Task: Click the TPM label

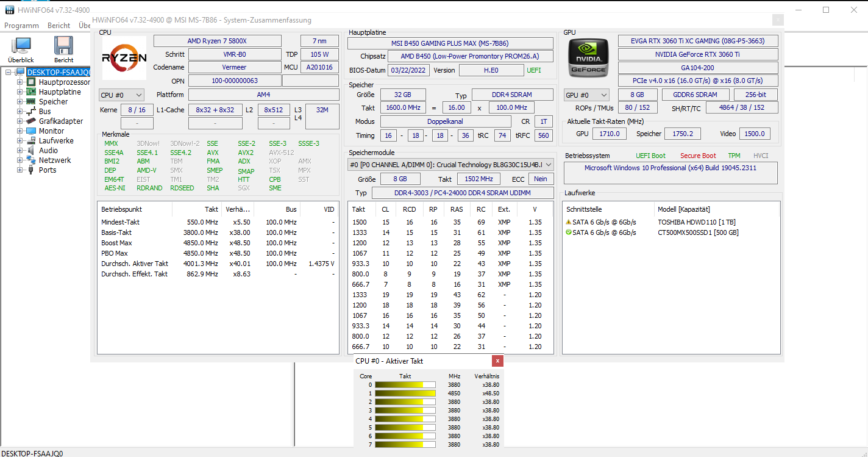Action: 735,156
